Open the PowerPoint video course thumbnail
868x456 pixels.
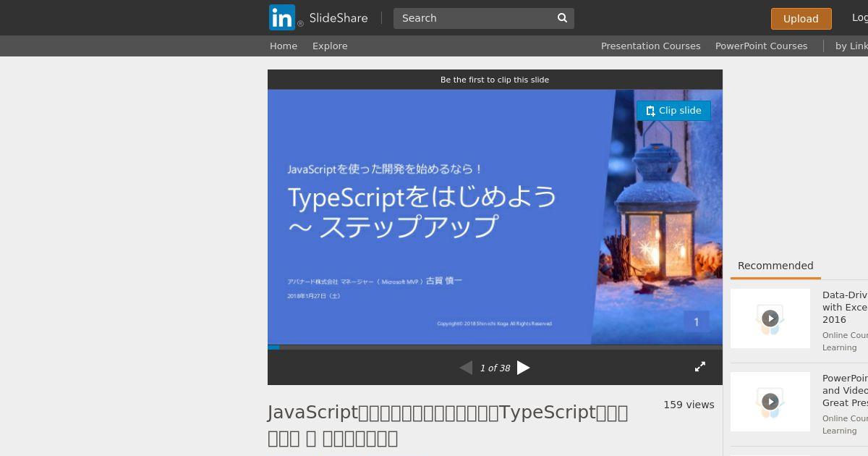(770, 402)
